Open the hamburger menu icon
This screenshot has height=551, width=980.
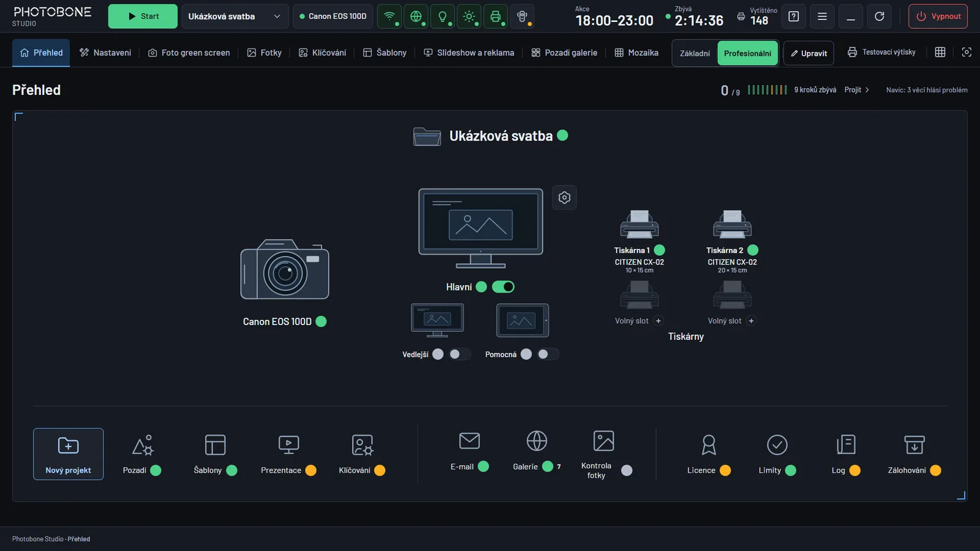click(822, 17)
